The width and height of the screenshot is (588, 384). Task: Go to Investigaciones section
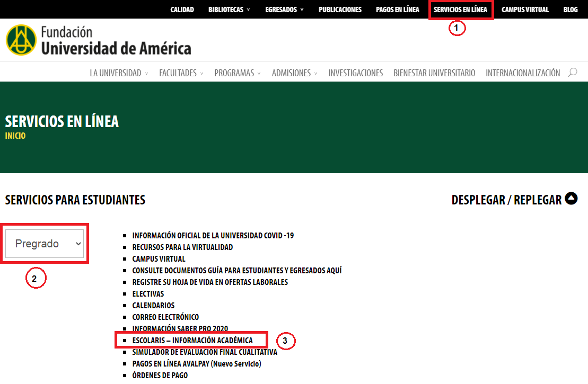(x=356, y=73)
